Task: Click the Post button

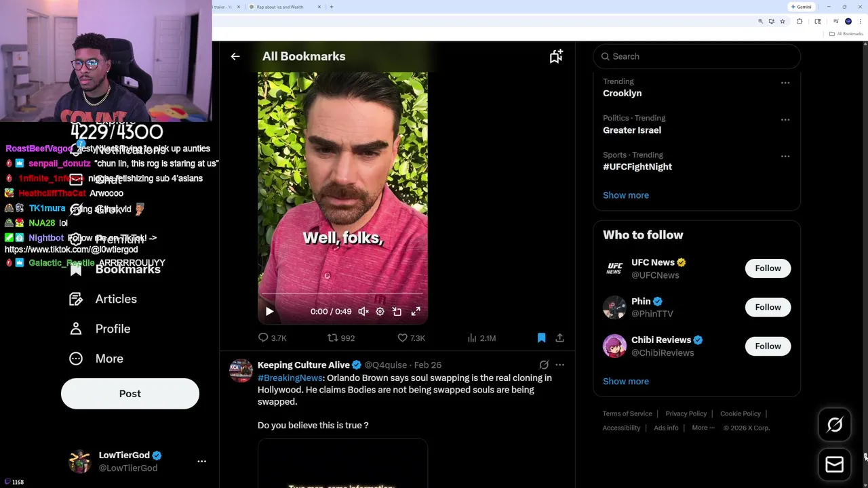Action: click(130, 394)
